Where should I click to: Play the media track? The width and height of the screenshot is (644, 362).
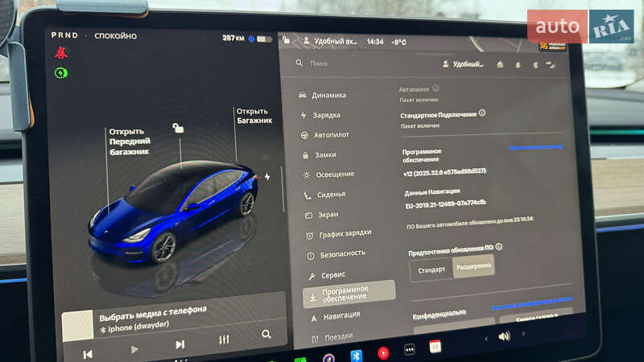134,350
